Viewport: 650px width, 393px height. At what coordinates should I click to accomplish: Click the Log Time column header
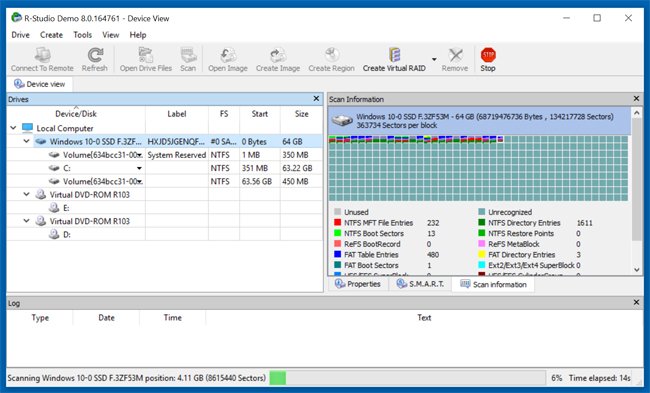[172, 318]
